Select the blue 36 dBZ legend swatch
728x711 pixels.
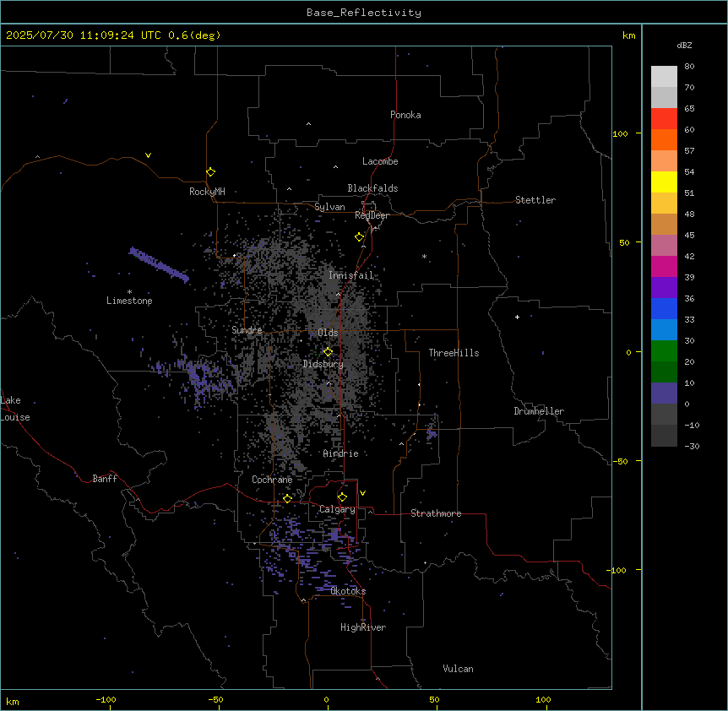click(664, 308)
